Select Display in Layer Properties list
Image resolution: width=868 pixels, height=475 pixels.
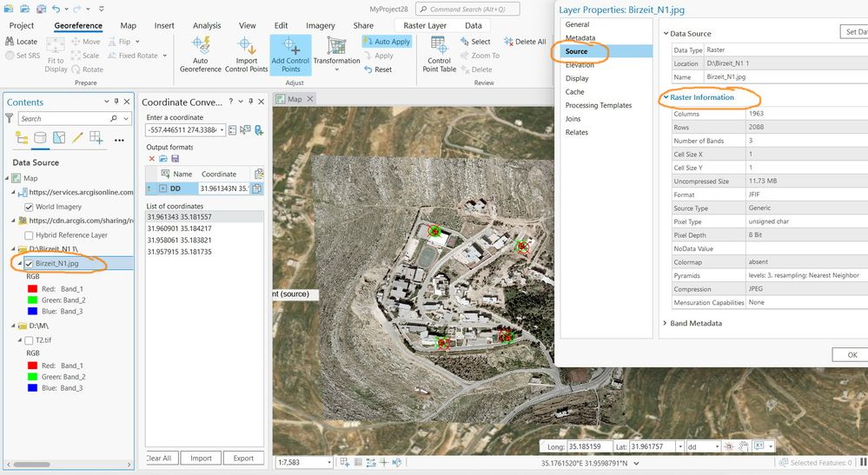pos(577,78)
